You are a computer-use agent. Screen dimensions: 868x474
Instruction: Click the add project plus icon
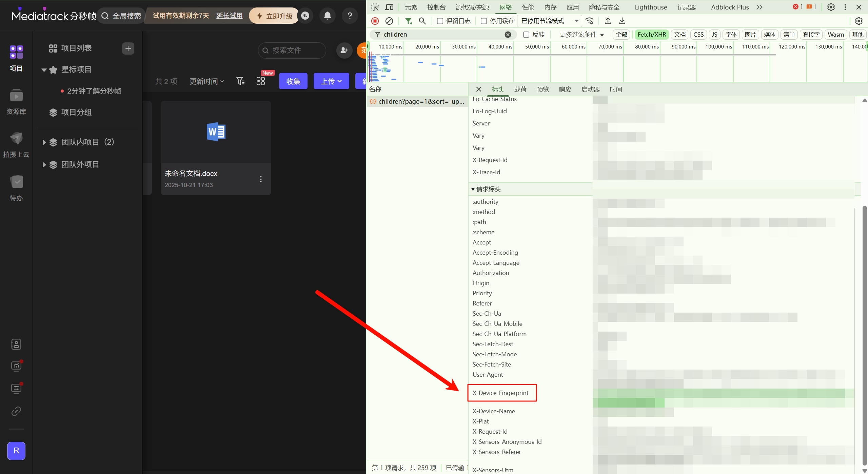pos(128,48)
